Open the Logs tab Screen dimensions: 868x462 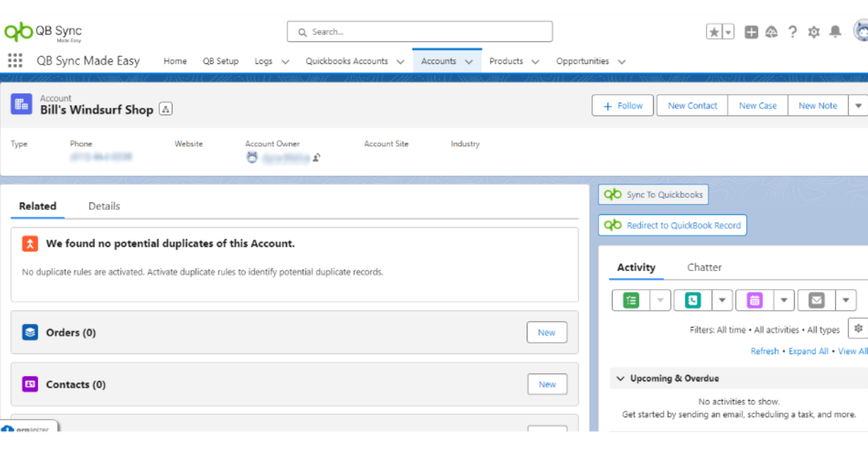click(263, 61)
